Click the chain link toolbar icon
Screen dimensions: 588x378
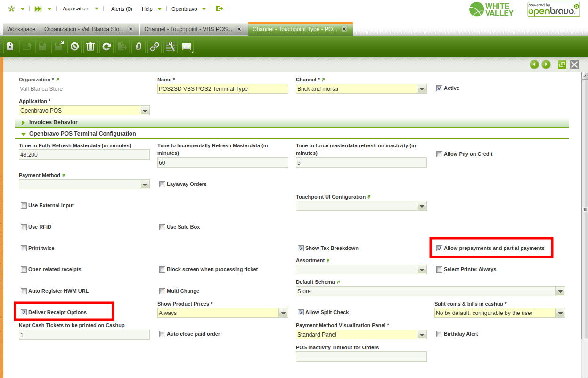tap(155, 47)
